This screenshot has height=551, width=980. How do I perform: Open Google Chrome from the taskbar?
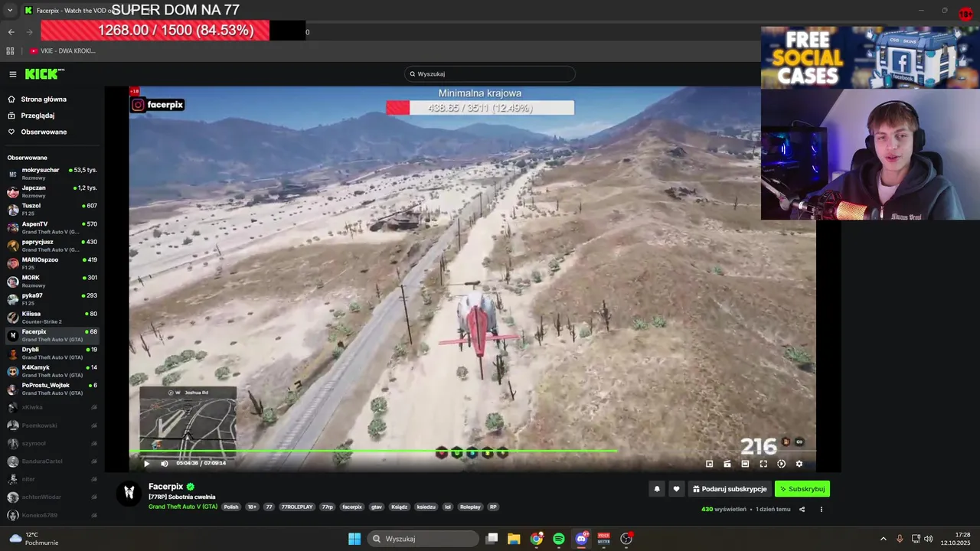[537, 539]
